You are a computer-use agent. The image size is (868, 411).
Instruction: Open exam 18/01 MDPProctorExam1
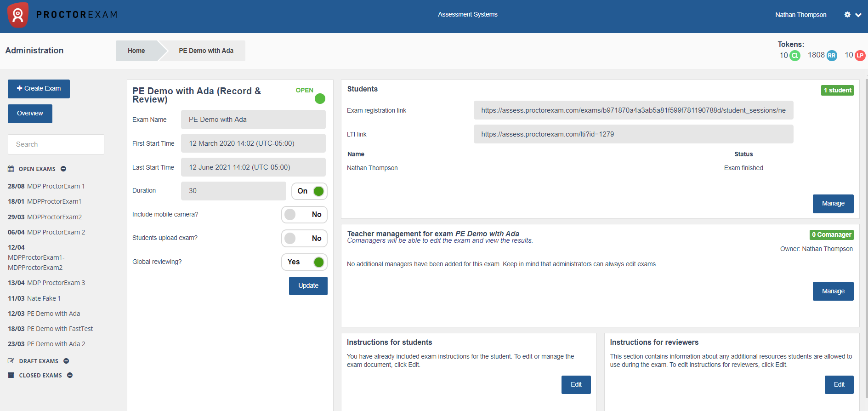click(45, 201)
